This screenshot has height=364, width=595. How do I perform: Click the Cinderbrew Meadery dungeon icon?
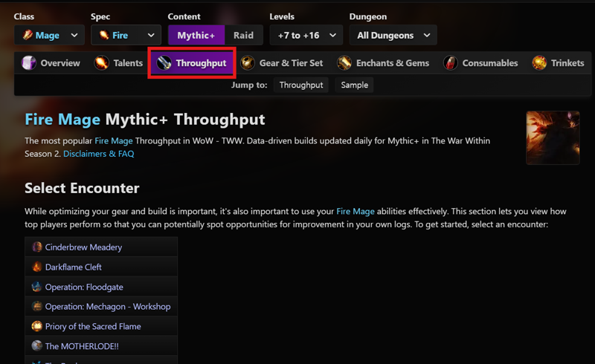pyautogui.click(x=36, y=247)
